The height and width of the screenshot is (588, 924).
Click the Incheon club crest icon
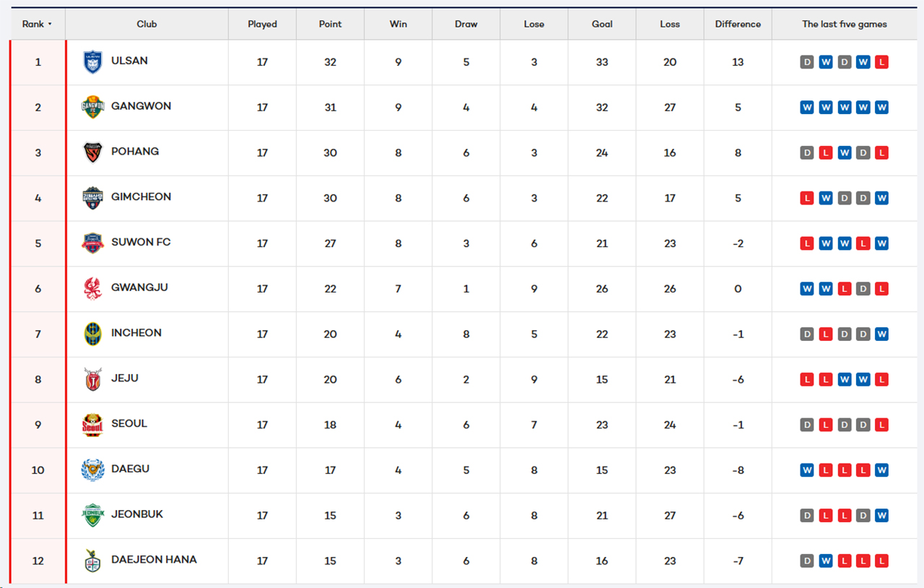93,334
